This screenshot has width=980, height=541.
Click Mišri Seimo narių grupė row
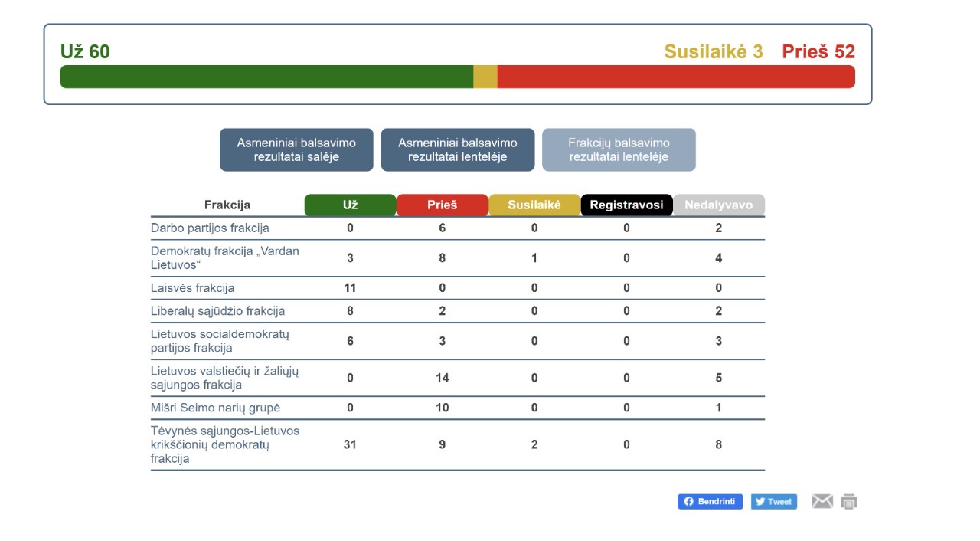[x=458, y=408]
